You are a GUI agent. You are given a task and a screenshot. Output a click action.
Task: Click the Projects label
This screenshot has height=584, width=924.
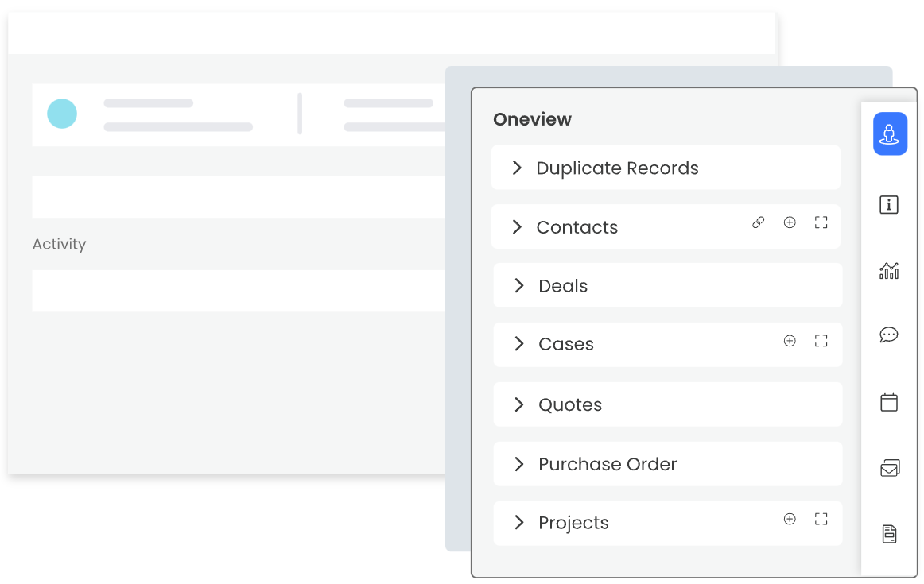point(573,524)
